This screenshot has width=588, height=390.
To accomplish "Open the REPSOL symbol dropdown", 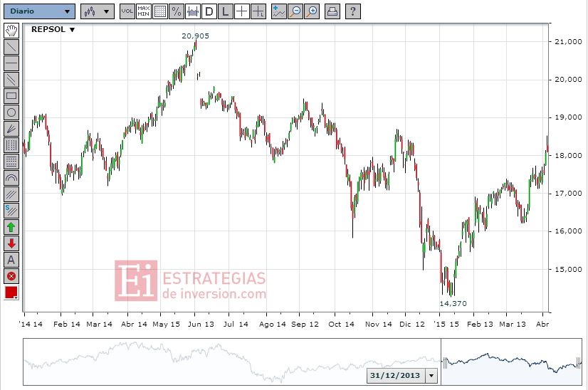I will (x=53, y=29).
